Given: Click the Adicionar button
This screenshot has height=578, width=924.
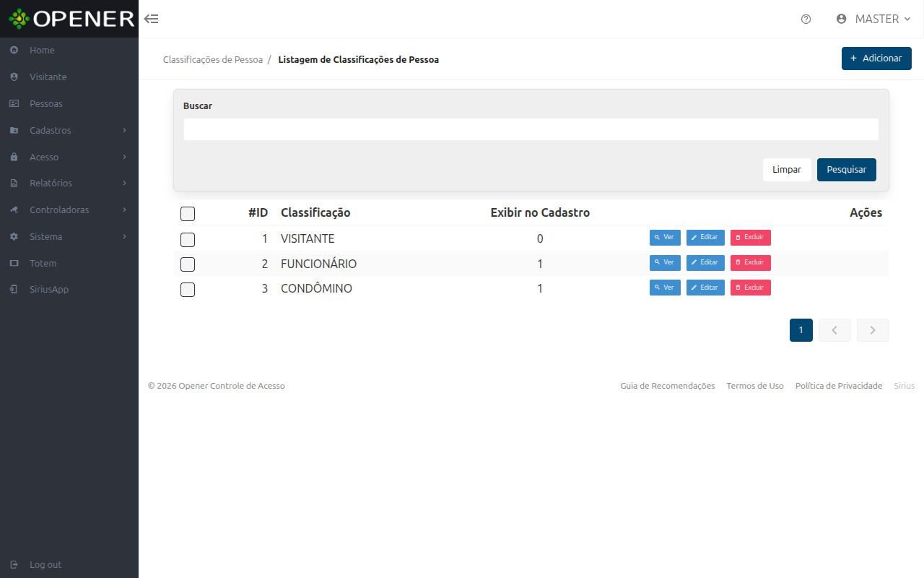Looking at the screenshot, I should point(876,59).
